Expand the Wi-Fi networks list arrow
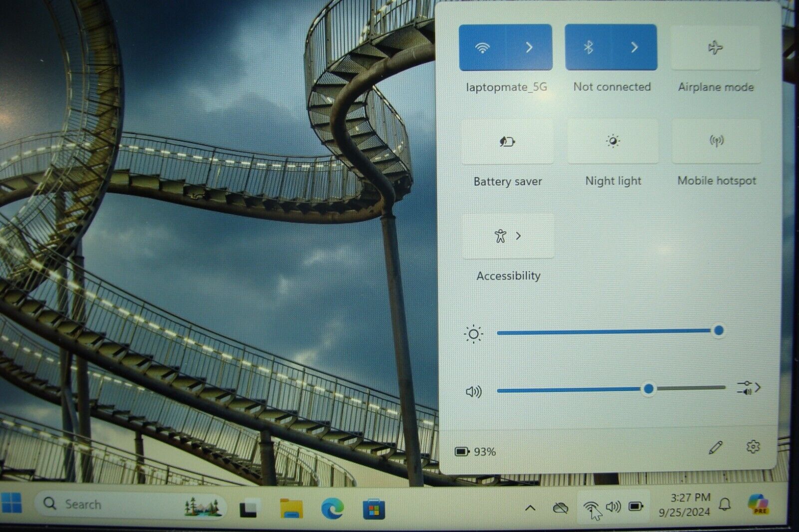Screen dimensions: 799x532 (529, 48)
